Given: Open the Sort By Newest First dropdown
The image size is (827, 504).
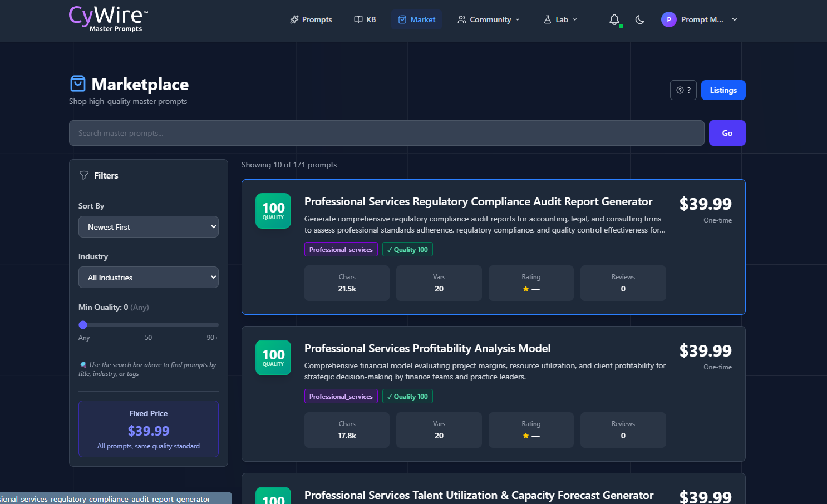Looking at the screenshot, I should (x=149, y=227).
